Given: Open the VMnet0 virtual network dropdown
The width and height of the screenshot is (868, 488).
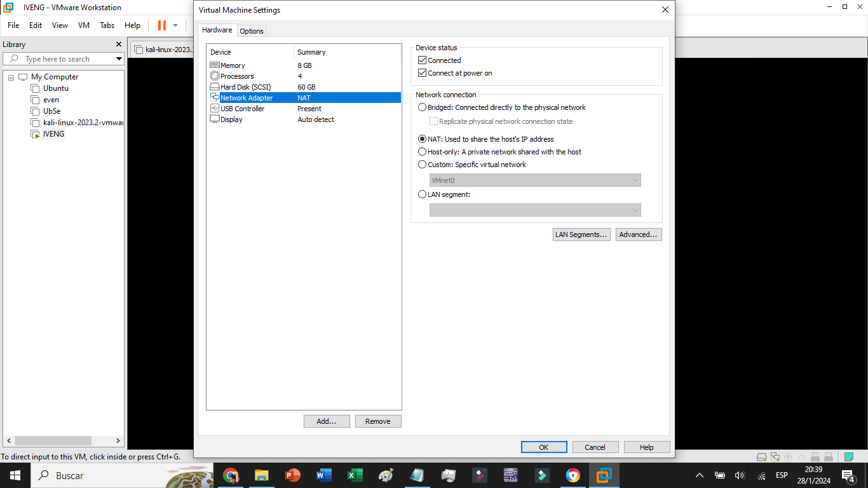Looking at the screenshot, I should [x=535, y=180].
